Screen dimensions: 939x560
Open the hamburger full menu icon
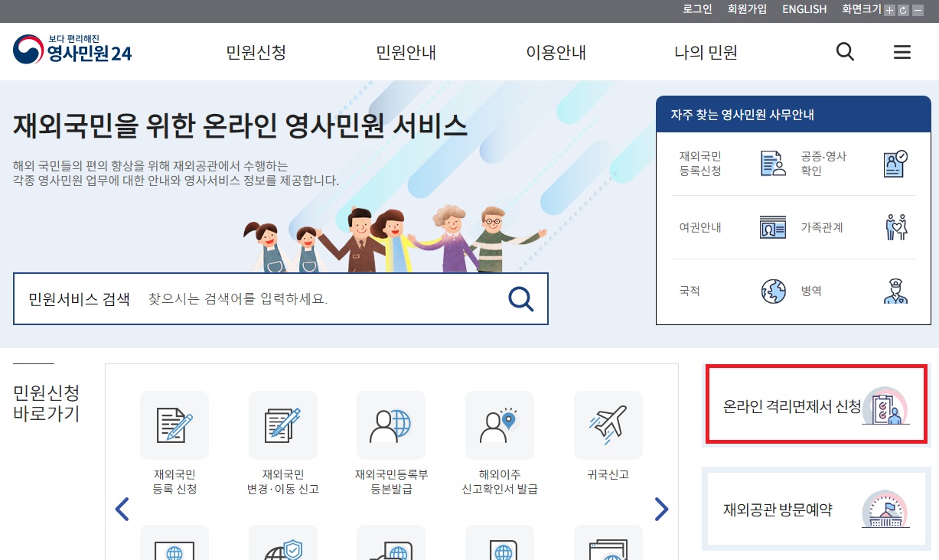(902, 52)
